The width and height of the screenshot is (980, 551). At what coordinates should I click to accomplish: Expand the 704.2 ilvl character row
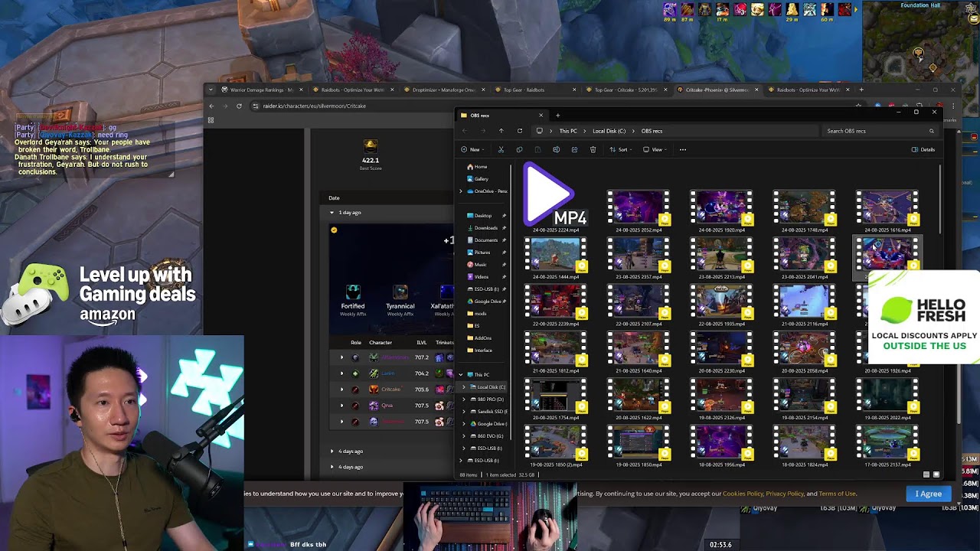pyautogui.click(x=341, y=373)
